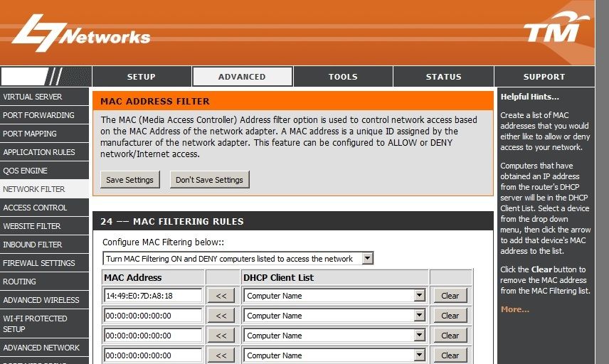The height and width of the screenshot is (364, 609).
Task: Clear the first MAC address entry
Action: coord(450,296)
